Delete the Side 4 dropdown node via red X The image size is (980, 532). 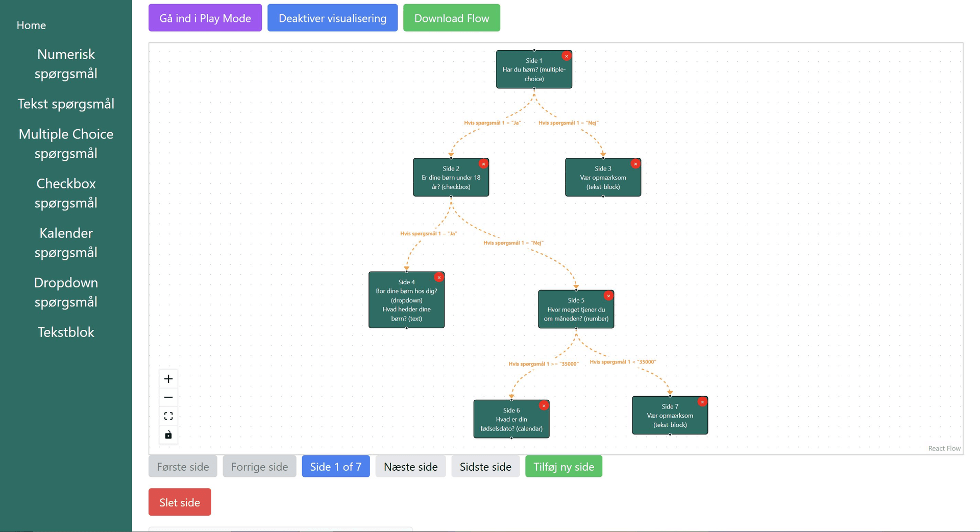point(439,277)
